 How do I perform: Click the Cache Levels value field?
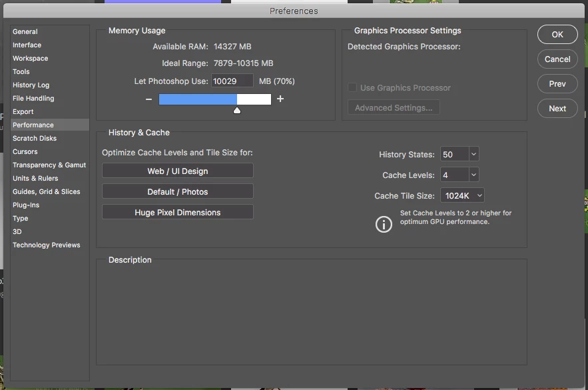tap(455, 175)
